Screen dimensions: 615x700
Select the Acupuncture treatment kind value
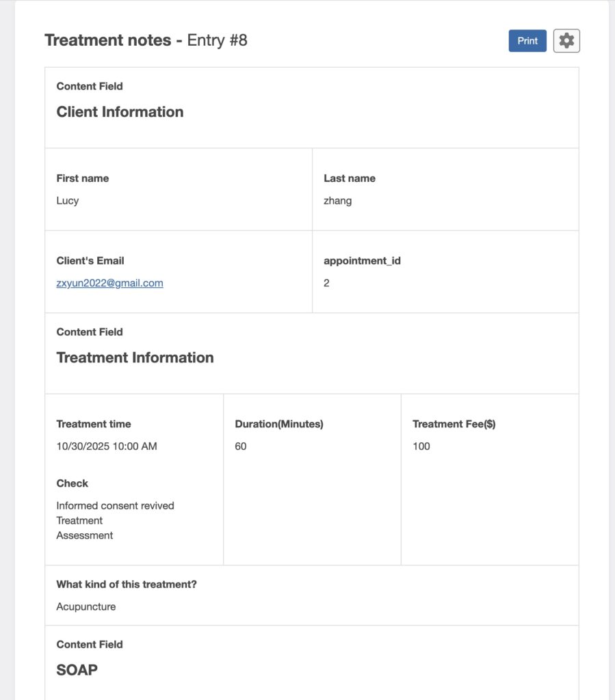pos(86,607)
